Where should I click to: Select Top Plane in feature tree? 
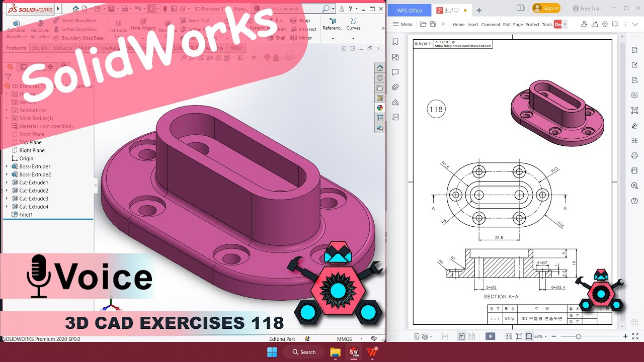(27, 142)
